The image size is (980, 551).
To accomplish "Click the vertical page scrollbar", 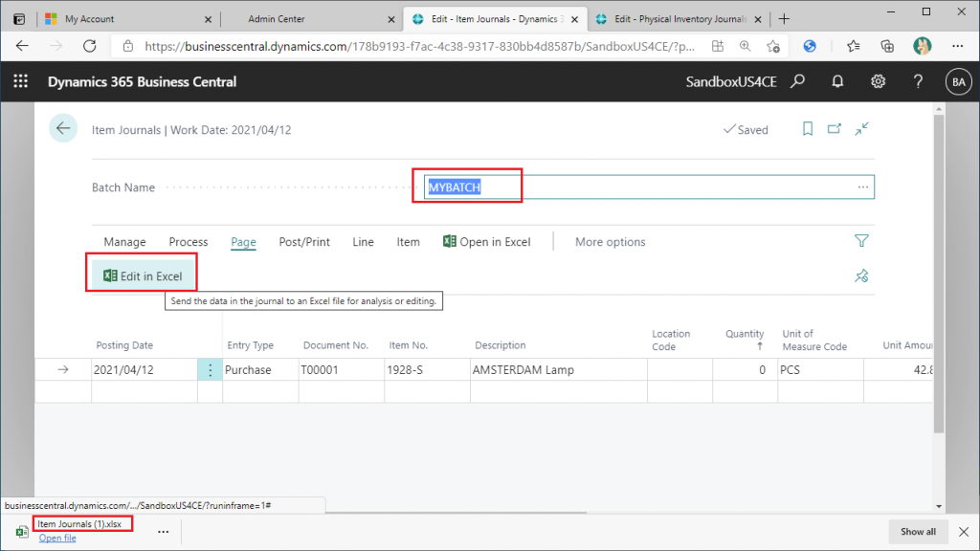I will [938, 275].
